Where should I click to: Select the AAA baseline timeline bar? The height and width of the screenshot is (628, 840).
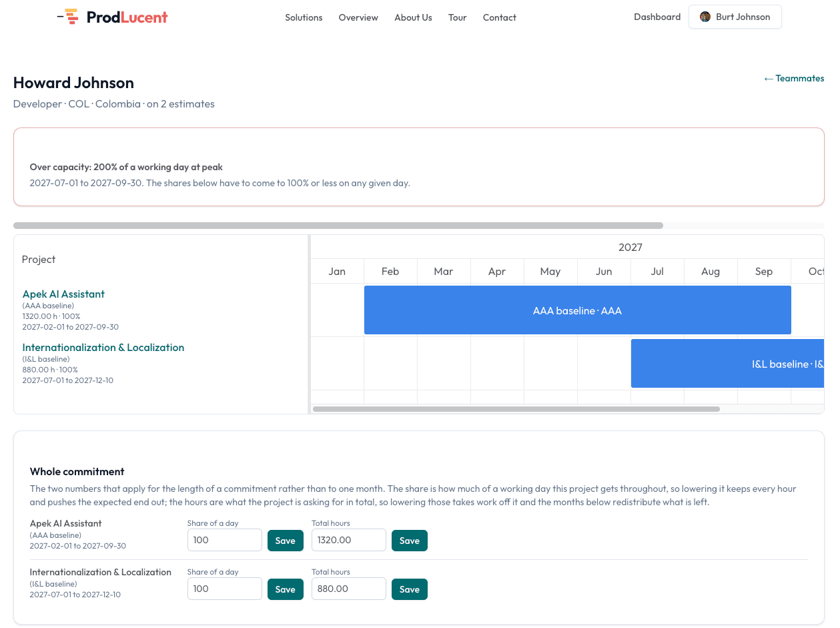click(577, 310)
